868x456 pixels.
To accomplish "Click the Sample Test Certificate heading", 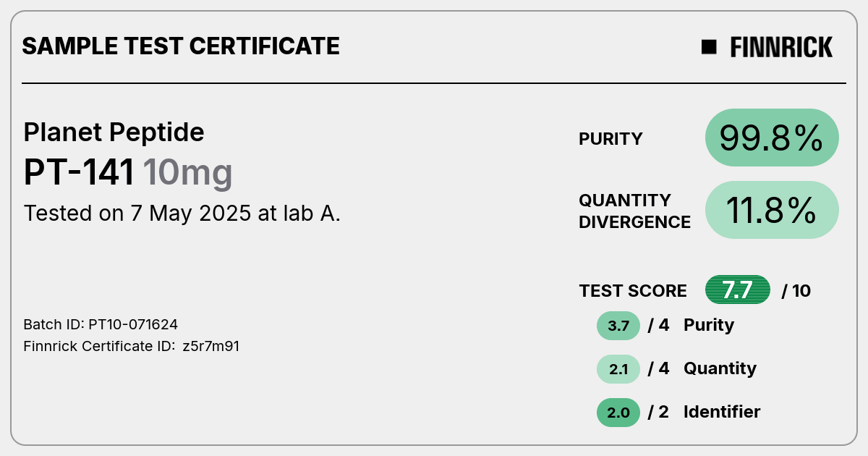I will coord(181,46).
